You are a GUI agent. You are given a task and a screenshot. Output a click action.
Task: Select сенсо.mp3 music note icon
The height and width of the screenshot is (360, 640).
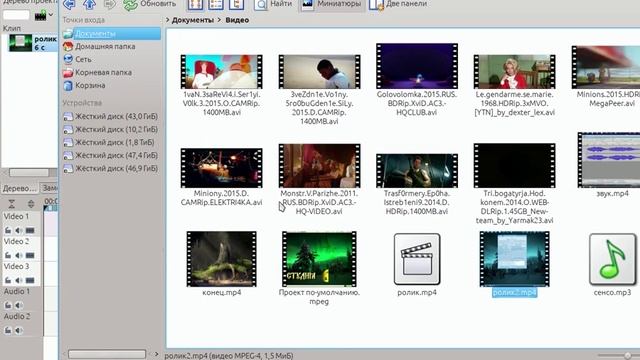(612, 259)
